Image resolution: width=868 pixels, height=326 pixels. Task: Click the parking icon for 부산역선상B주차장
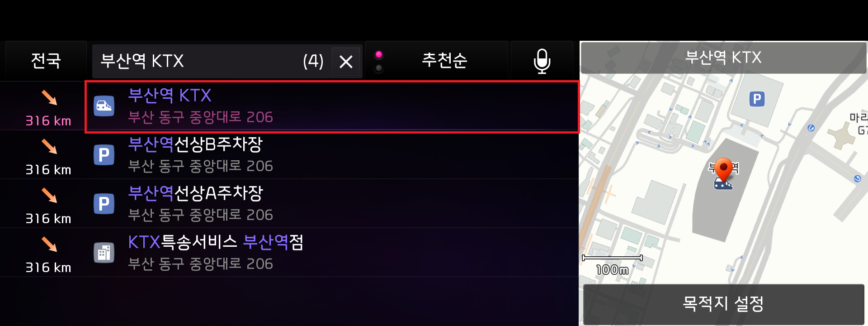[x=104, y=155]
